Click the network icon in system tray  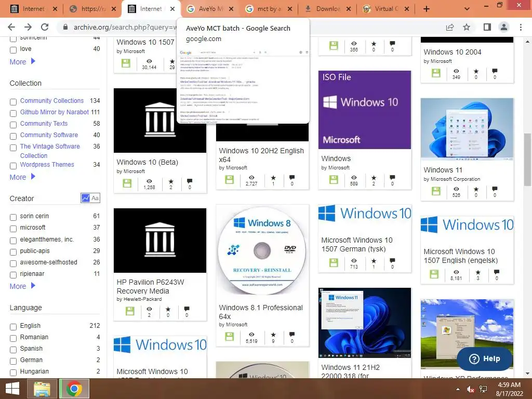[x=483, y=389]
